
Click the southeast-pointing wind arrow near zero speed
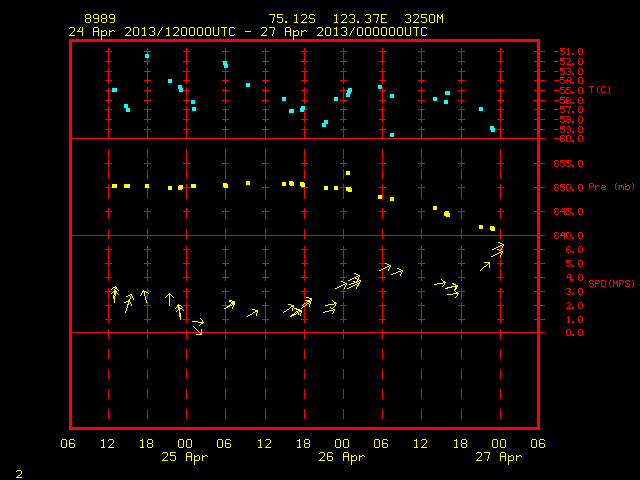[198, 330]
